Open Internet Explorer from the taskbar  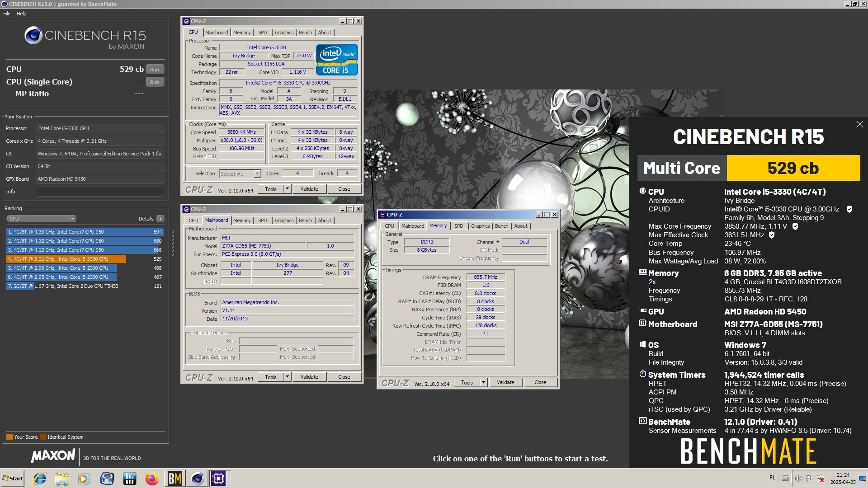40,479
